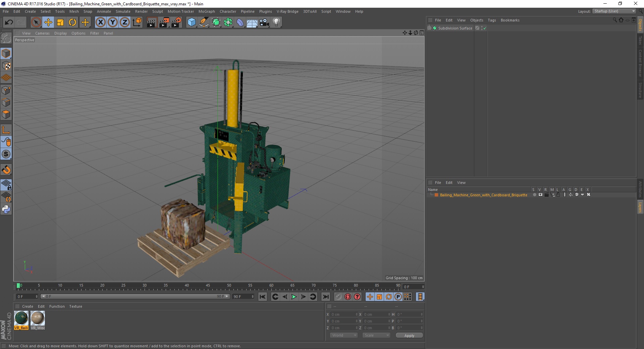Viewport: 644px width, 349px height.
Task: Click the MoGraph Array green icon
Action: 228,22
